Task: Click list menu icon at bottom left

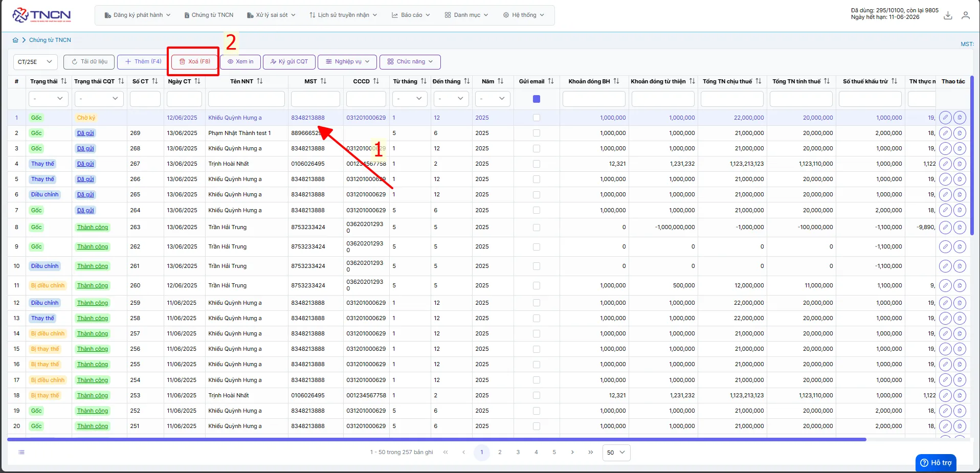Action: point(21,452)
